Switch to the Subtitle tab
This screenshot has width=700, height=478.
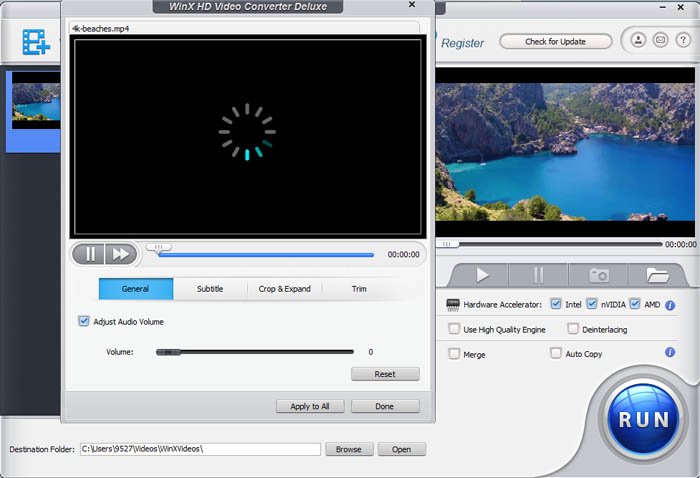[x=210, y=289]
